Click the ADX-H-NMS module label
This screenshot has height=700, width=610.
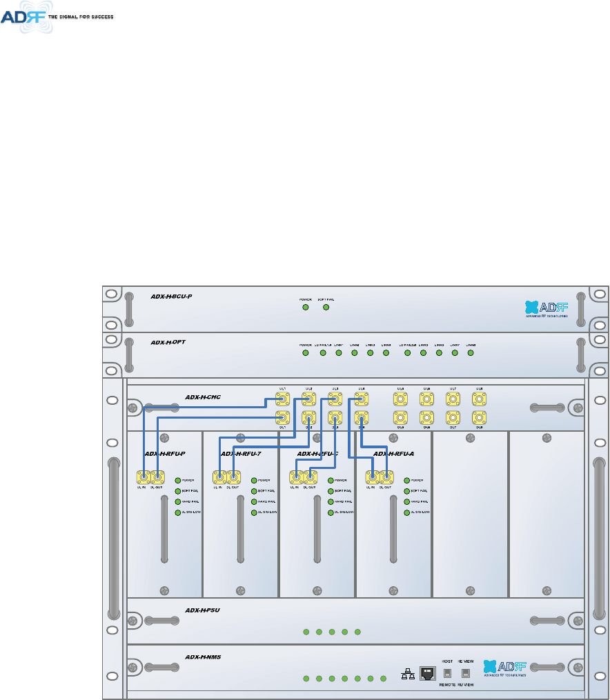[203, 657]
